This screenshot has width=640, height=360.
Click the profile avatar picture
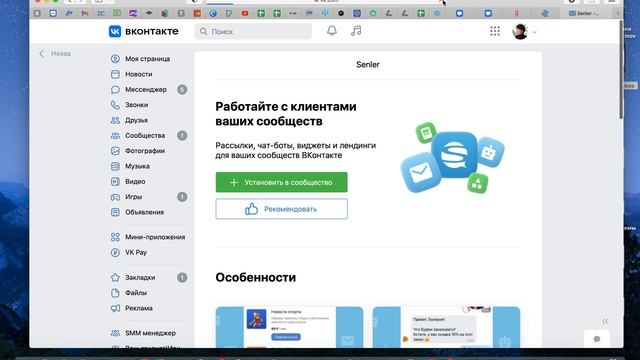coord(520,31)
